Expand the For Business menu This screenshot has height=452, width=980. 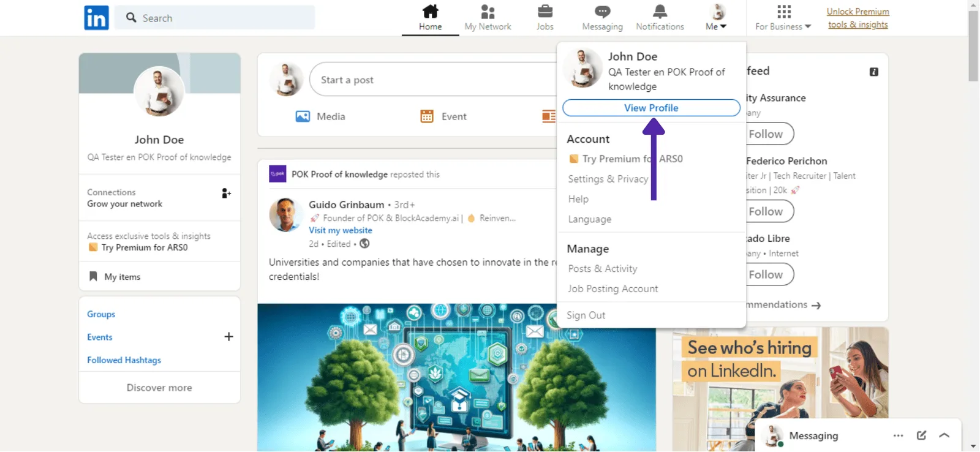tap(783, 18)
